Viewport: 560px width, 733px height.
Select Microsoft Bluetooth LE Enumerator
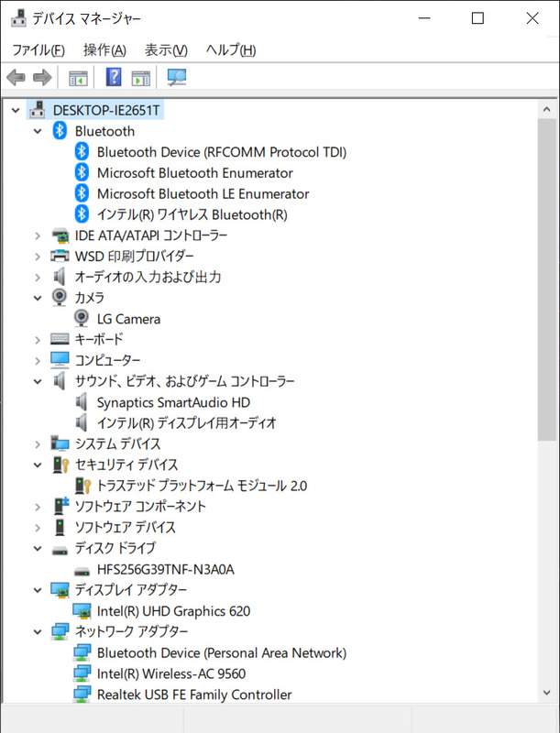pos(203,193)
